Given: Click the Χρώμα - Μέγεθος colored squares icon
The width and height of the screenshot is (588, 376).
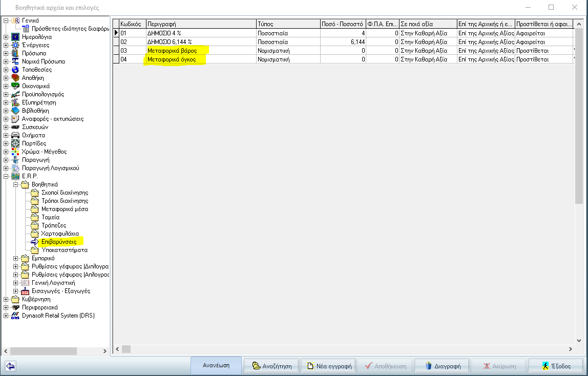Looking at the screenshot, I should (x=15, y=152).
